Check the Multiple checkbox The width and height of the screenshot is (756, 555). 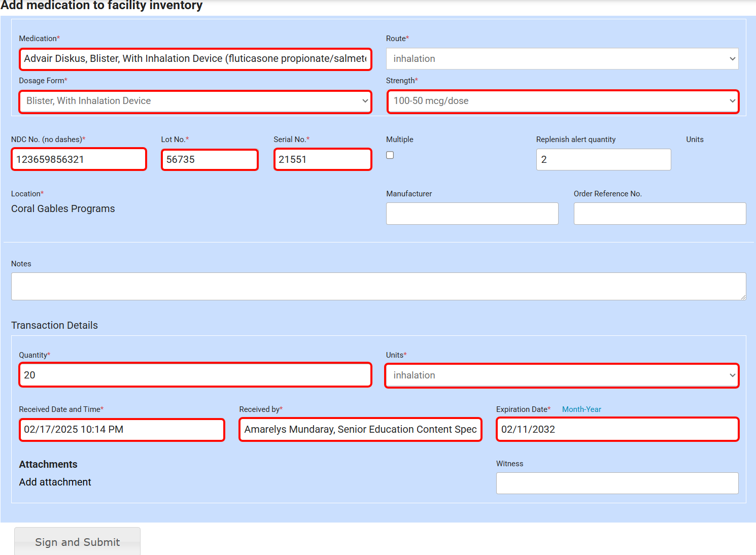click(x=390, y=155)
